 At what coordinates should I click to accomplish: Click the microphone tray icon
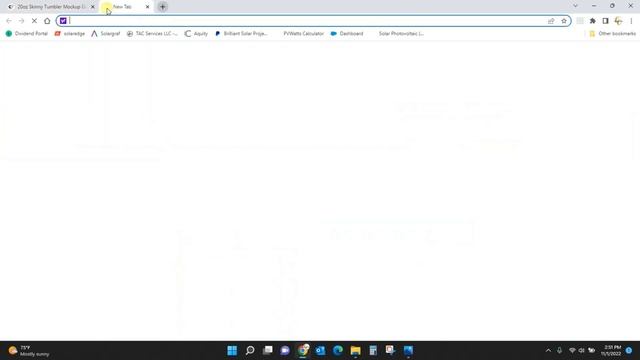560,350
